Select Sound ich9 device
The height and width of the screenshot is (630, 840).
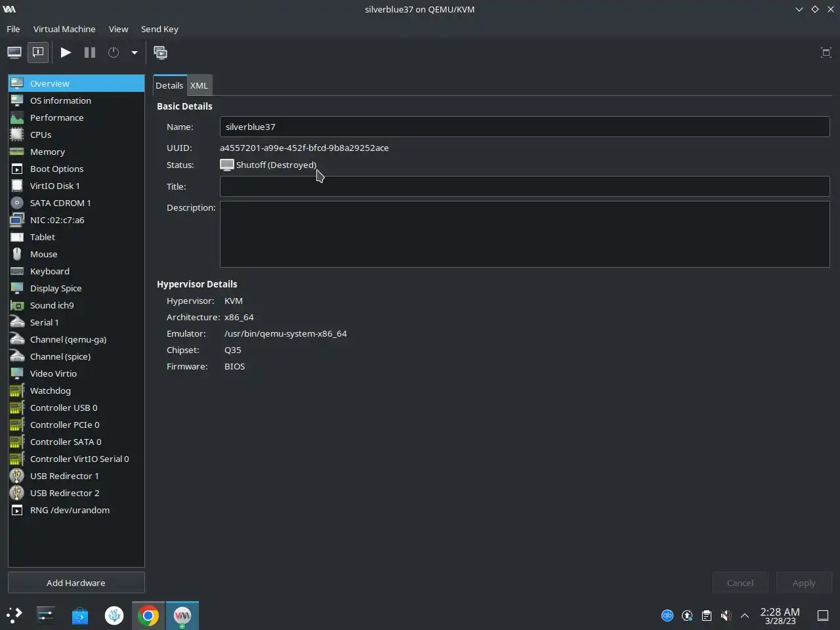[76, 305]
